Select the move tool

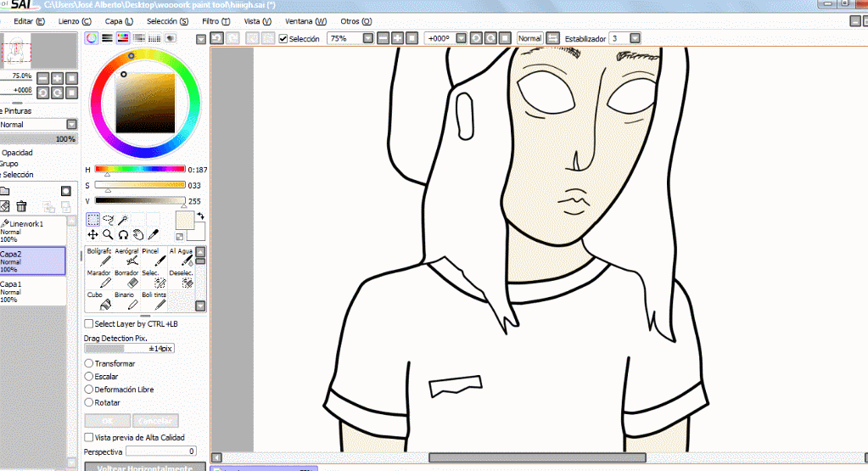pyautogui.click(x=92, y=235)
